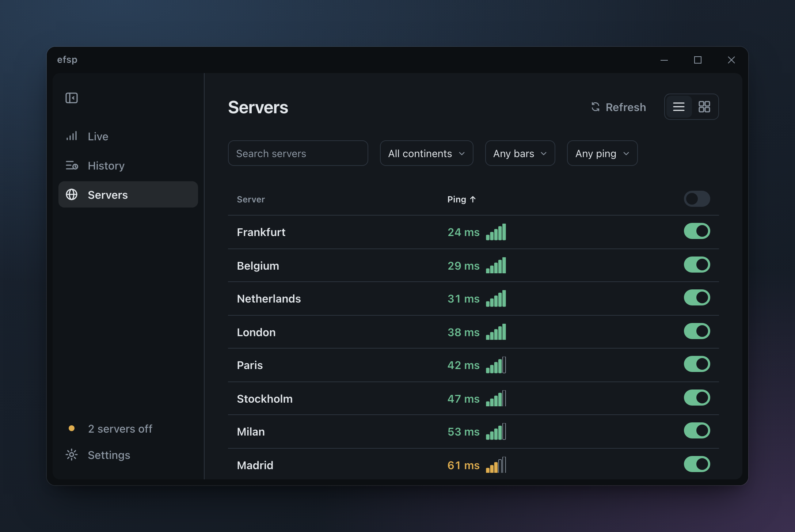This screenshot has height=532, width=795.
Task: Disable the Belgium server
Action: (x=697, y=265)
